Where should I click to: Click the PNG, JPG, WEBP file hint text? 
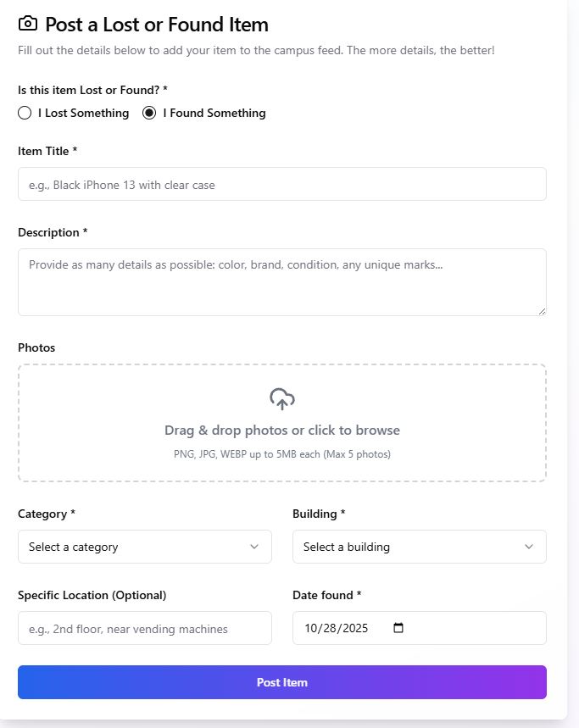[x=281, y=453]
